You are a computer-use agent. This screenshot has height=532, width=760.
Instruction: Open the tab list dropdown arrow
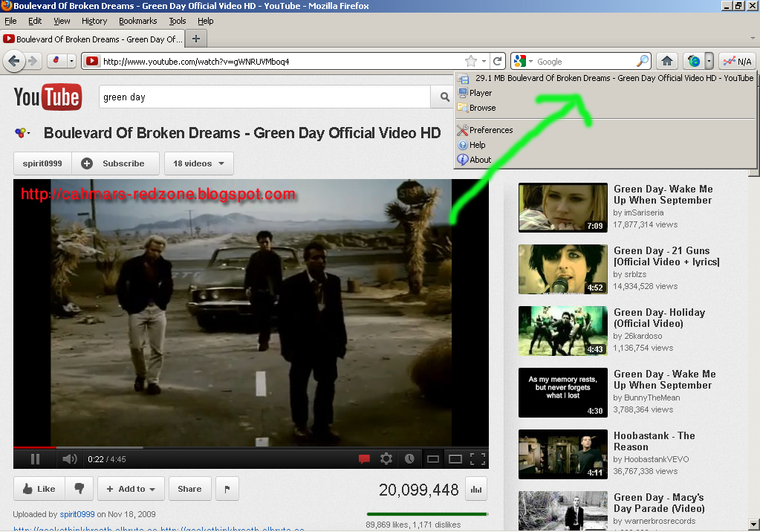click(x=753, y=39)
